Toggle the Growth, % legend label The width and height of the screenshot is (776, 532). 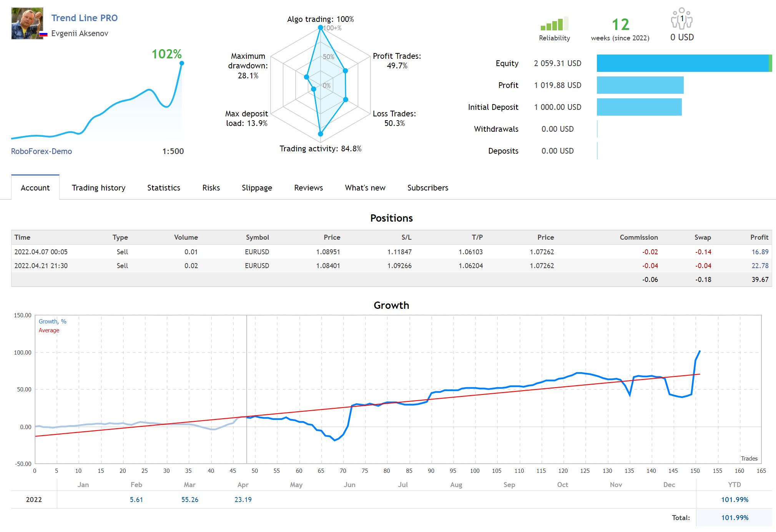click(x=52, y=322)
